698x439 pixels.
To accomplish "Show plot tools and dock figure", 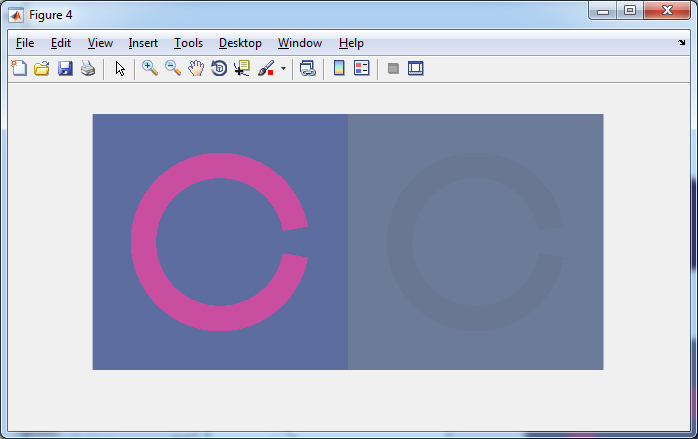I will click(x=416, y=68).
